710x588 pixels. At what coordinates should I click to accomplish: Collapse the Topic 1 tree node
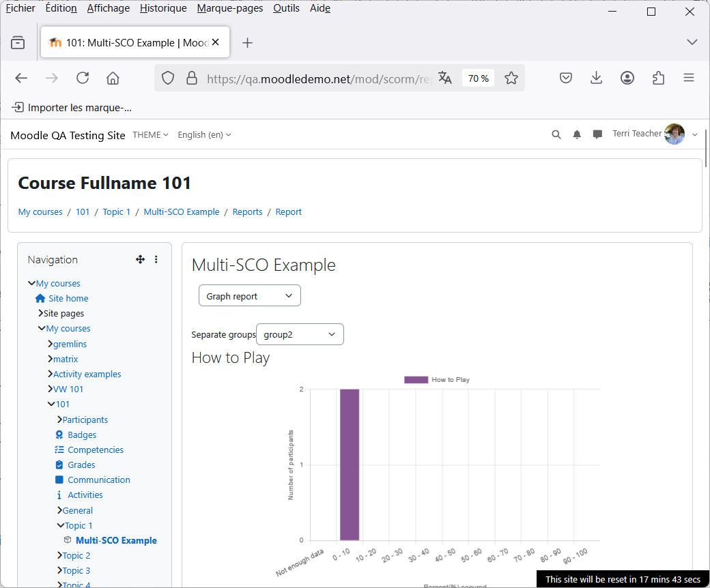pyautogui.click(x=61, y=525)
